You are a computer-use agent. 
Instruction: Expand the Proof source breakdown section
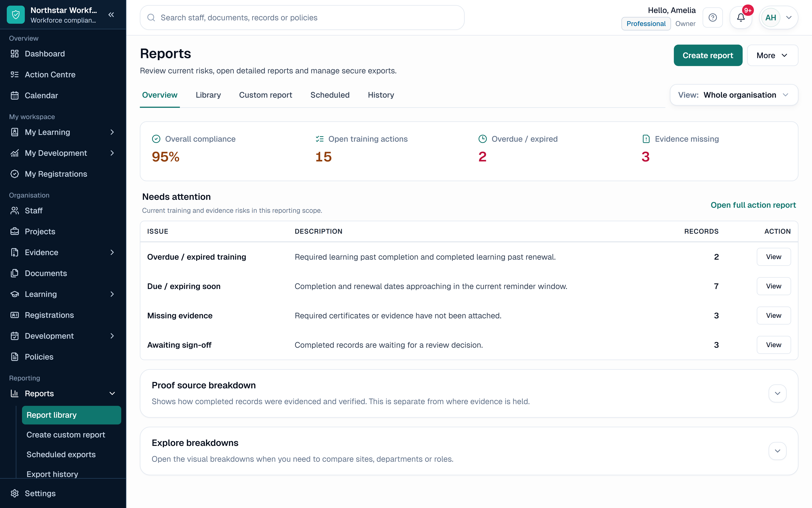tap(777, 393)
